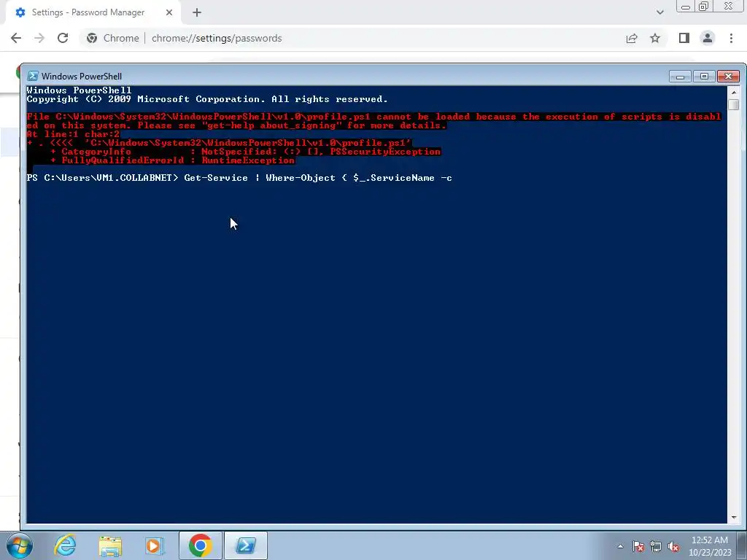This screenshot has height=560, width=747.
Task: Click the muted volume tray icon
Action: (x=673, y=546)
